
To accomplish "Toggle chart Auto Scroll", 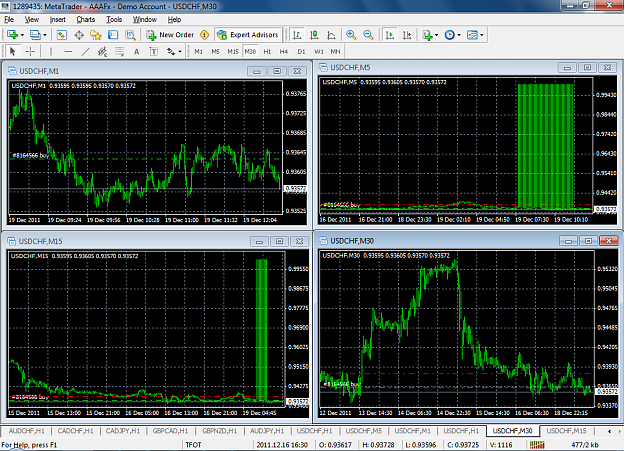I will point(390,35).
